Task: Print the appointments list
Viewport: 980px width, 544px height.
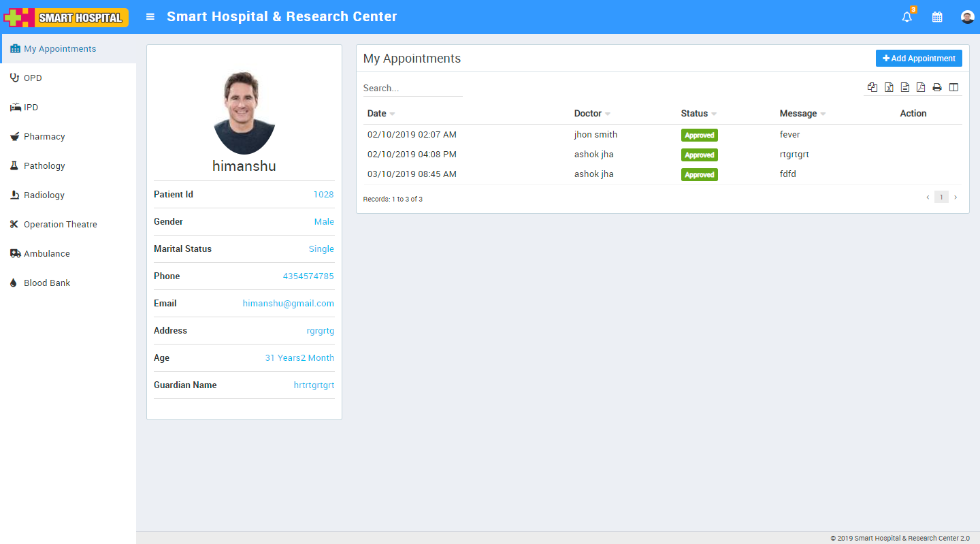Action: coord(937,87)
